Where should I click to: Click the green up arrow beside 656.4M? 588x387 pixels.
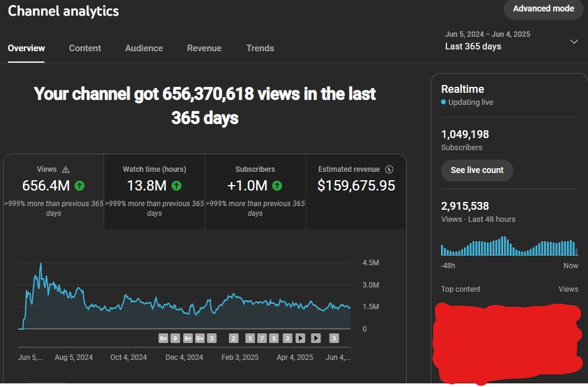point(80,186)
